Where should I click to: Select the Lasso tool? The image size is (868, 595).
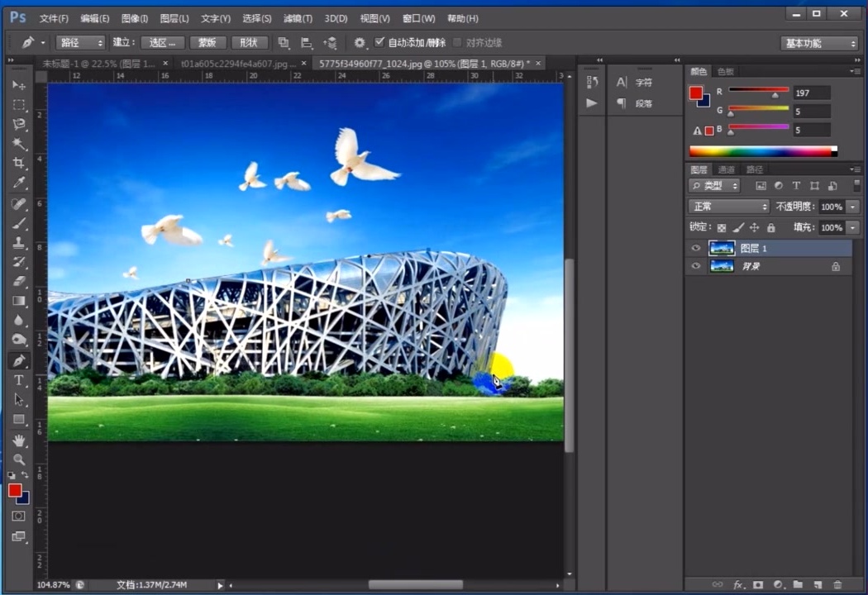tap(19, 124)
